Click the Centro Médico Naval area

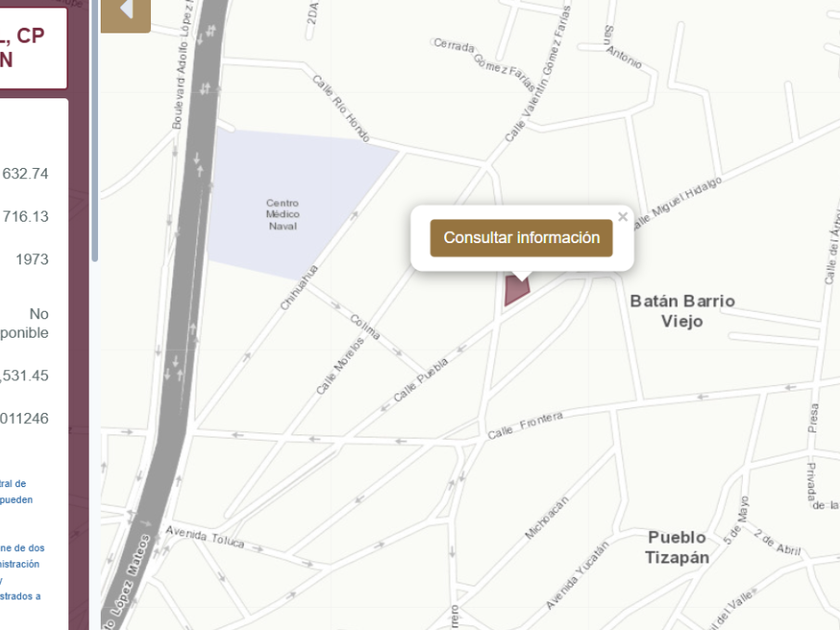pyautogui.click(x=282, y=214)
